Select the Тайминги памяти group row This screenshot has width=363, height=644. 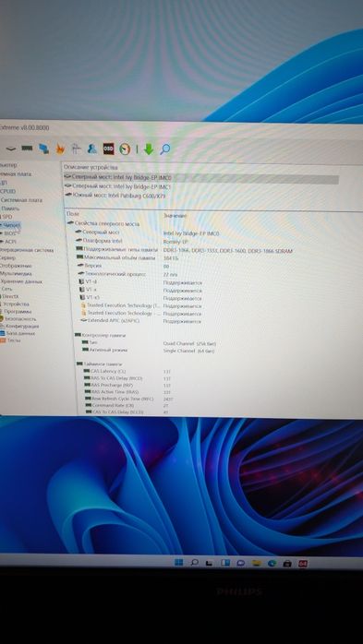click(100, 364)
